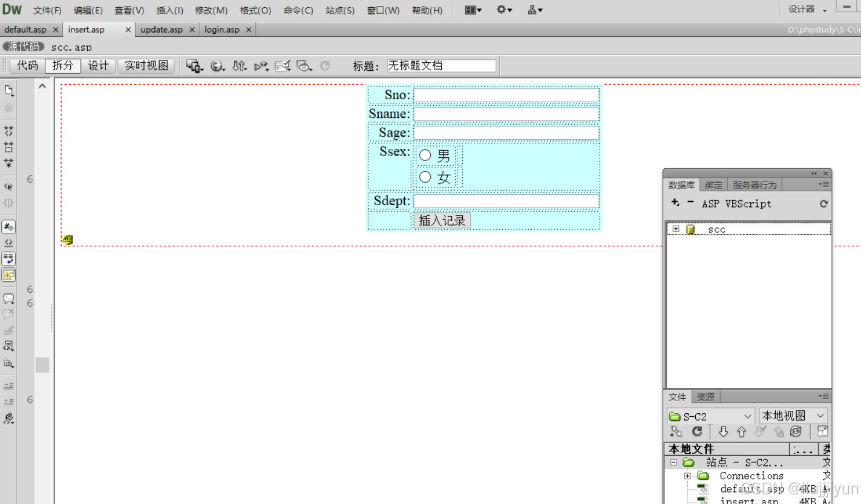The width and height of the screenshot is (861, 504).
Task: Collapse Full Tag icon in coding toolbar
Action: click(8, 131)
